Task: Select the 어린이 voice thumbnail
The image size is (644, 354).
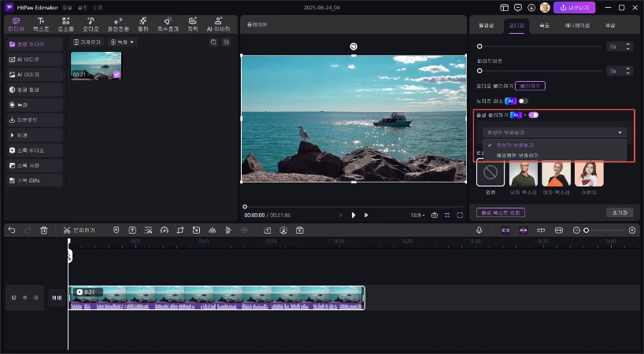Action: (x=589, y=174)
